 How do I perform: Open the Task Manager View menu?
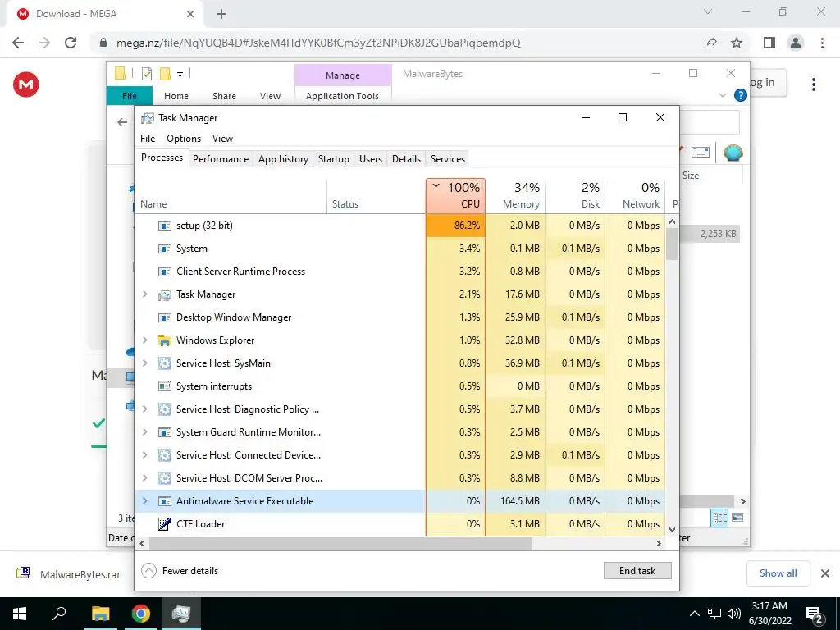pyautogui.click(x=222, y=138)
